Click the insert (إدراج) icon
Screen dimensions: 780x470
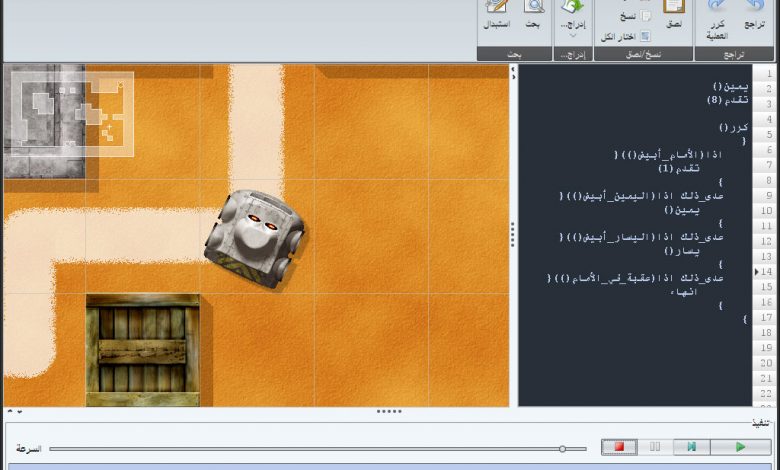573,6
